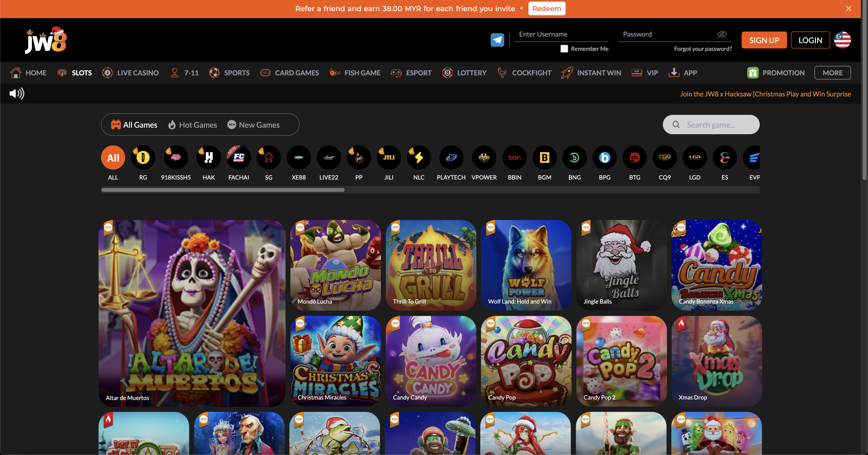Filter games by EVP provider
The height and width of the screenshot is (455, 868).
coord(752,163)
